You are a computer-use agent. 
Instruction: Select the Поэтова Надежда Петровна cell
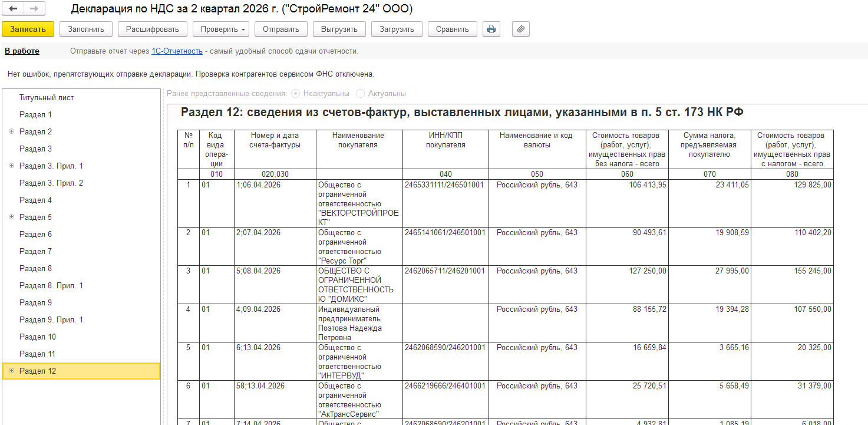tap(359, 323)
